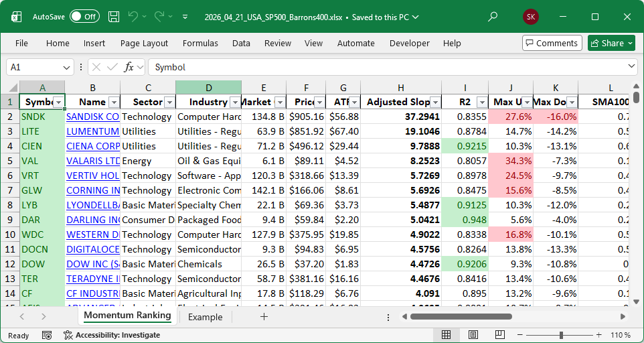Open the R2 column filter dropdown

[x=482, y=102]
